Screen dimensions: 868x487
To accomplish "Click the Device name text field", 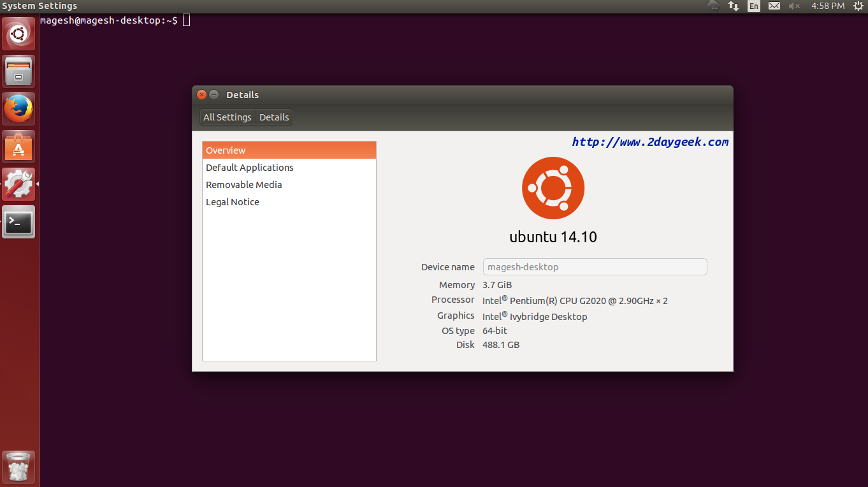I will pyautogui.click(x=595, y=267).
